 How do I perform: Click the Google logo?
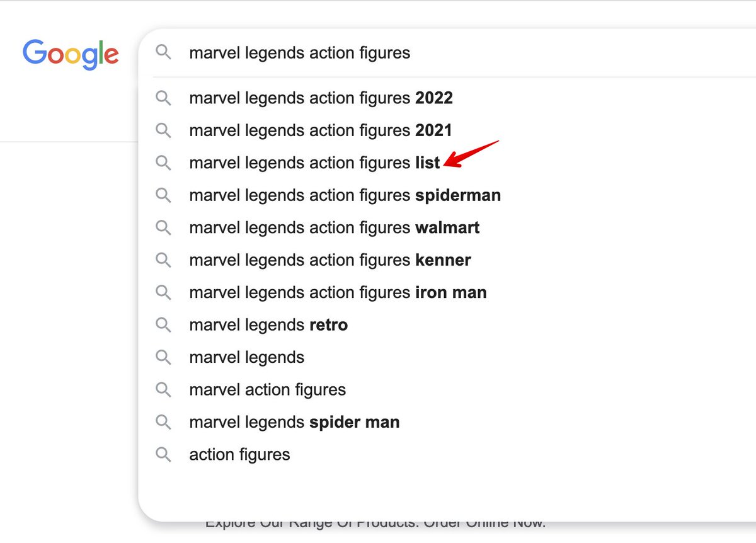click(x=71, y=54)
